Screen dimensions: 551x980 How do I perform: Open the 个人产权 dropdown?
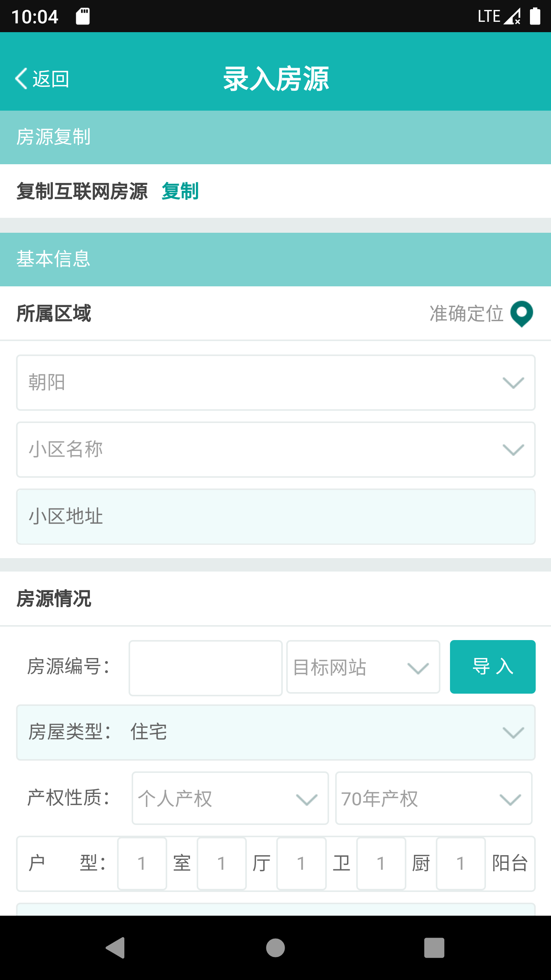pos(230,798)
